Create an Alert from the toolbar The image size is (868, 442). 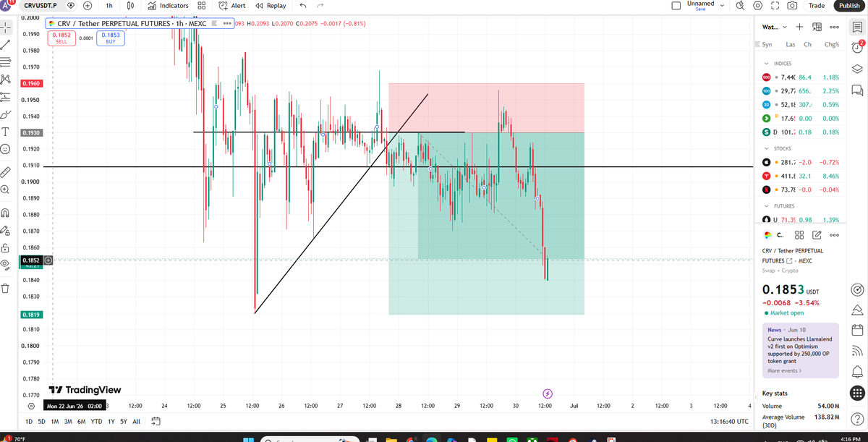232,5
